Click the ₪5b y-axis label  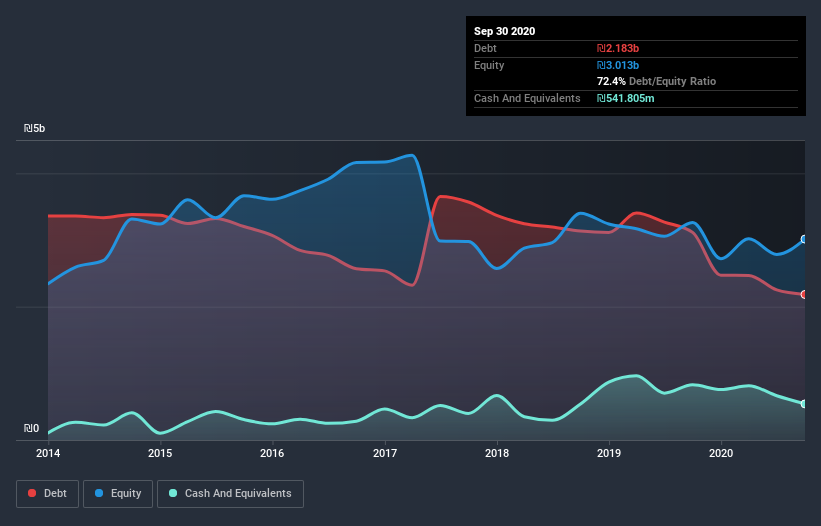(35, 128)
